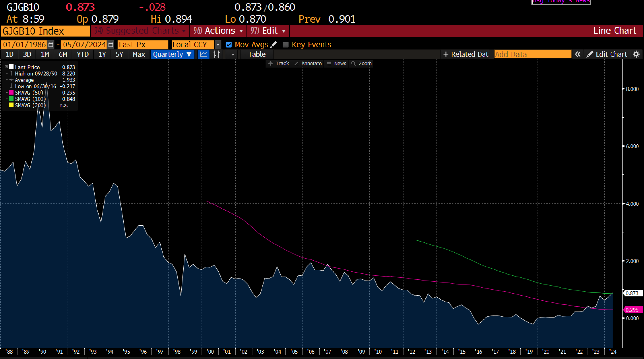Uncheck the Mov Avgs checkbox

pos(229,45)
